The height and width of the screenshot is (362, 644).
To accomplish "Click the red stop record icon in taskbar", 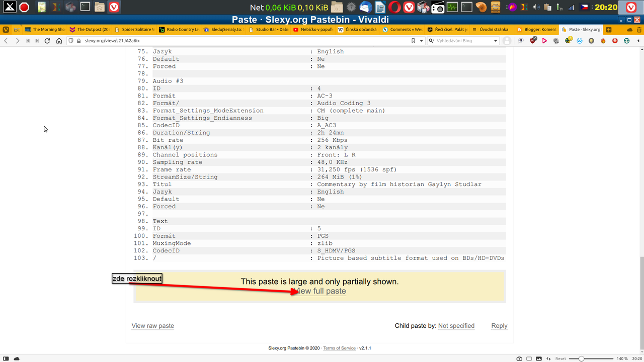I will point(24,7).
